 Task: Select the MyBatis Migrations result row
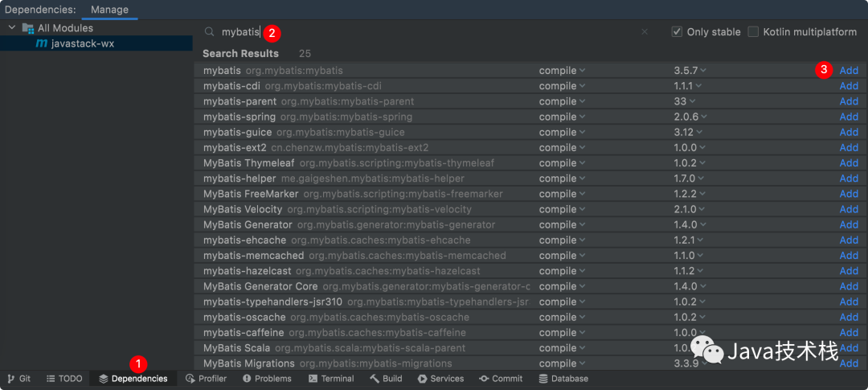529,363
